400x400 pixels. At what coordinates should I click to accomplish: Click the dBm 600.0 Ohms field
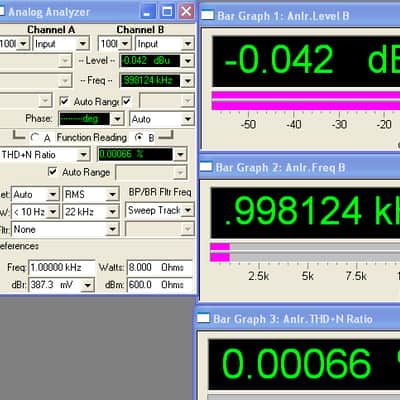pyautogui.click(x=160, y=285)
